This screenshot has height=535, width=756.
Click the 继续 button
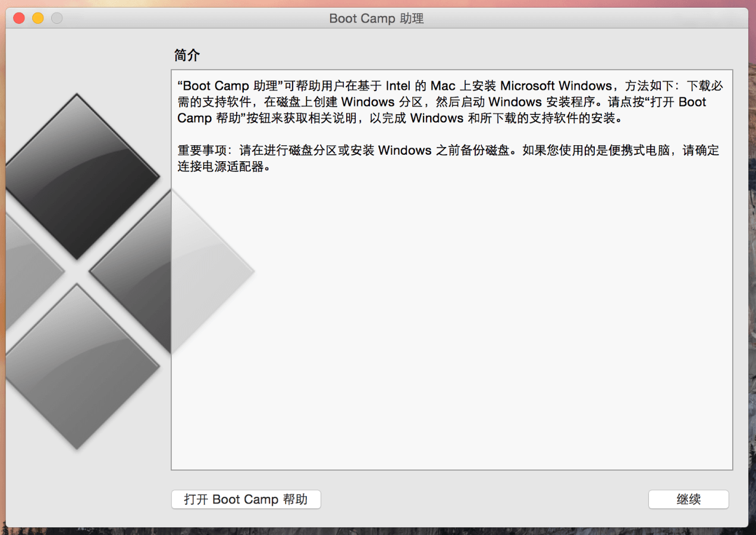click(688, 499)
